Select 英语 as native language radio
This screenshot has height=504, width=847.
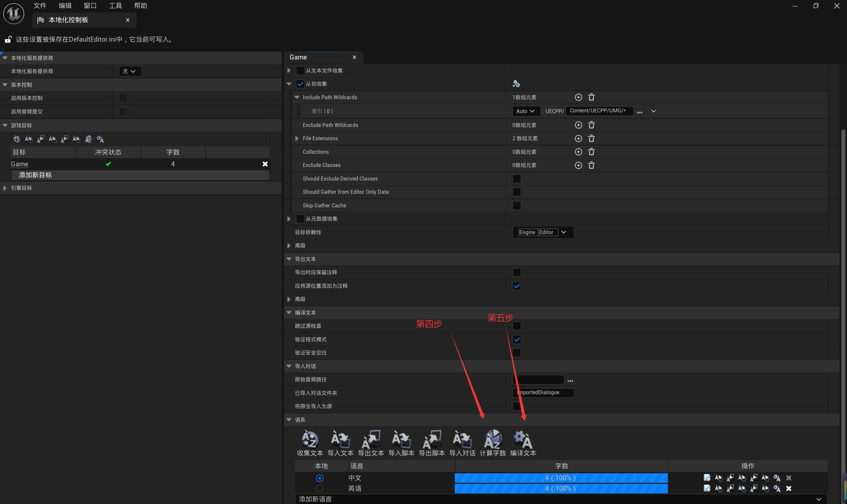[x=319, y=488]
